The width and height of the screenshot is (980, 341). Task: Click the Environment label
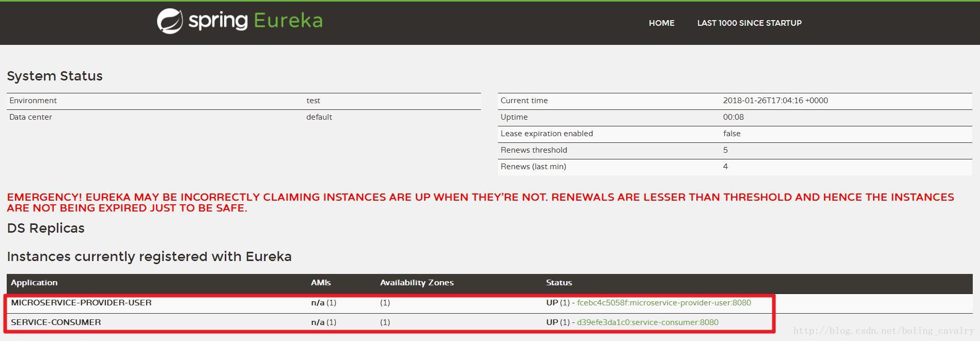[x=33, y=101]
